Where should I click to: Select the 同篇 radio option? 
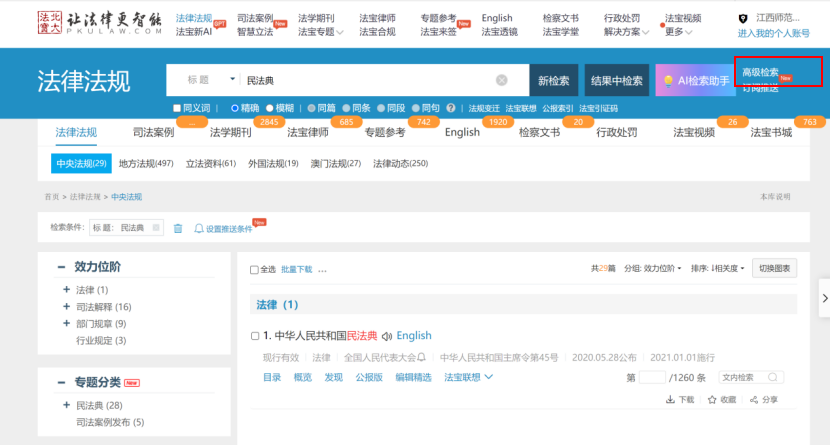(x=311, y=108)
